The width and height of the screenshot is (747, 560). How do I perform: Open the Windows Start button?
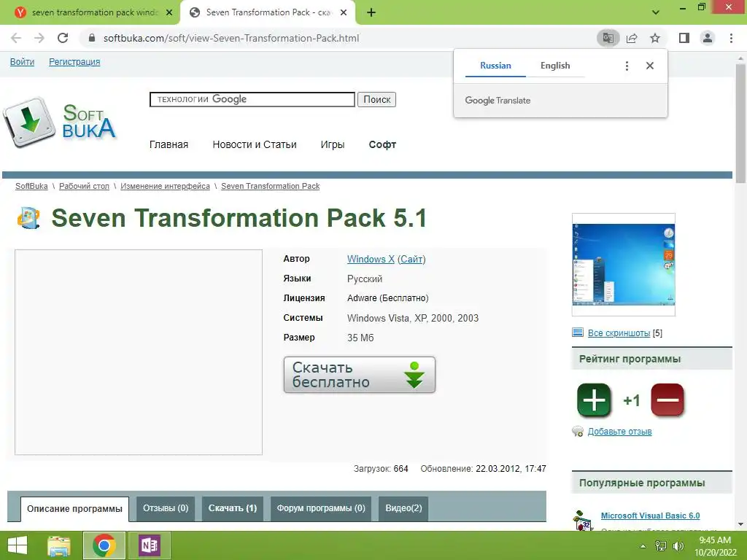click(18, 545)
